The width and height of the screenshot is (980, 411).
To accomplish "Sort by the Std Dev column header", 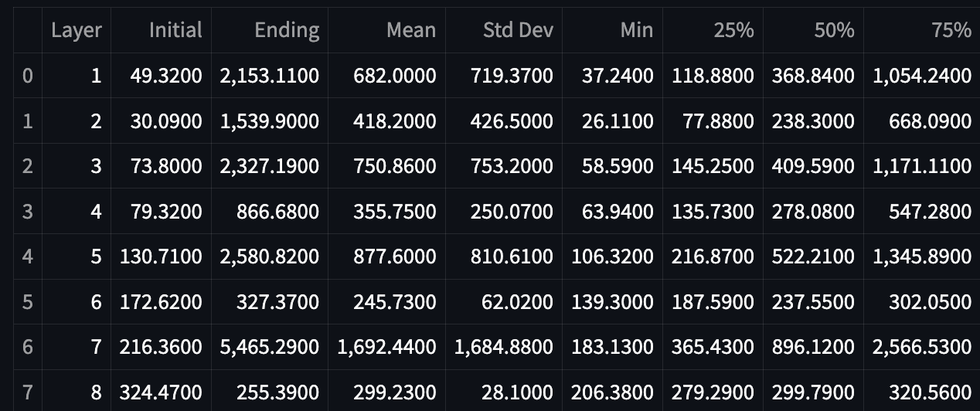I will (x=518, y=30).
